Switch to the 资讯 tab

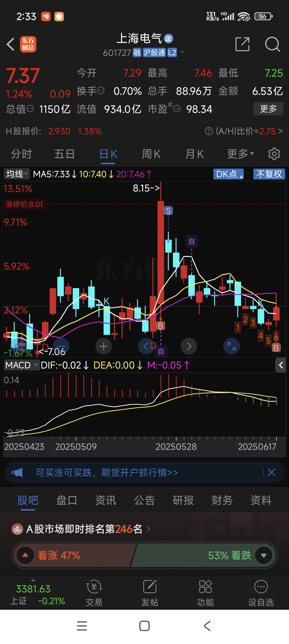[105, 500]
